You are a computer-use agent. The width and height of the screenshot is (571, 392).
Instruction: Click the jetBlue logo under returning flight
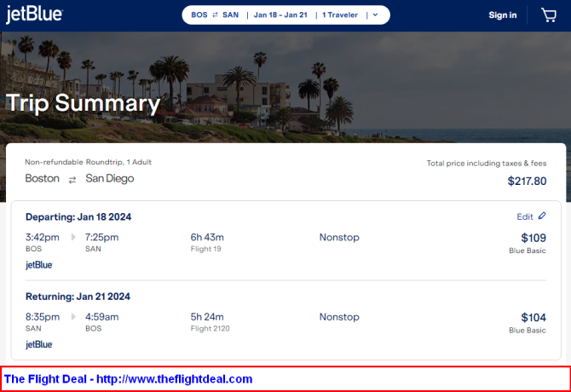(x=39, y=344)
